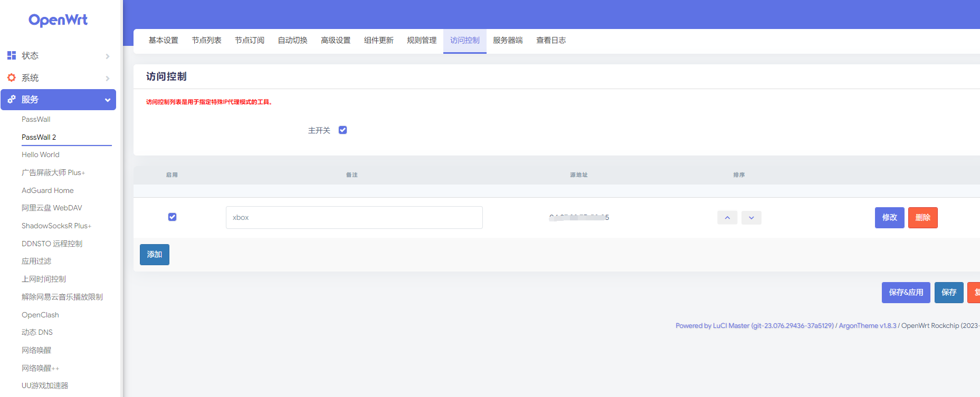Viewport: 980px width, 397px height.
Task: Open the ArgonTheme v1.8.3 footer link
Action: coord(867,326)
